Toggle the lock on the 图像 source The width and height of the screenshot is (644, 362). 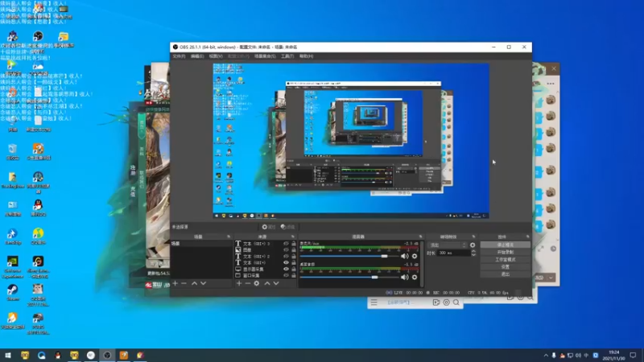click(294, 249)
